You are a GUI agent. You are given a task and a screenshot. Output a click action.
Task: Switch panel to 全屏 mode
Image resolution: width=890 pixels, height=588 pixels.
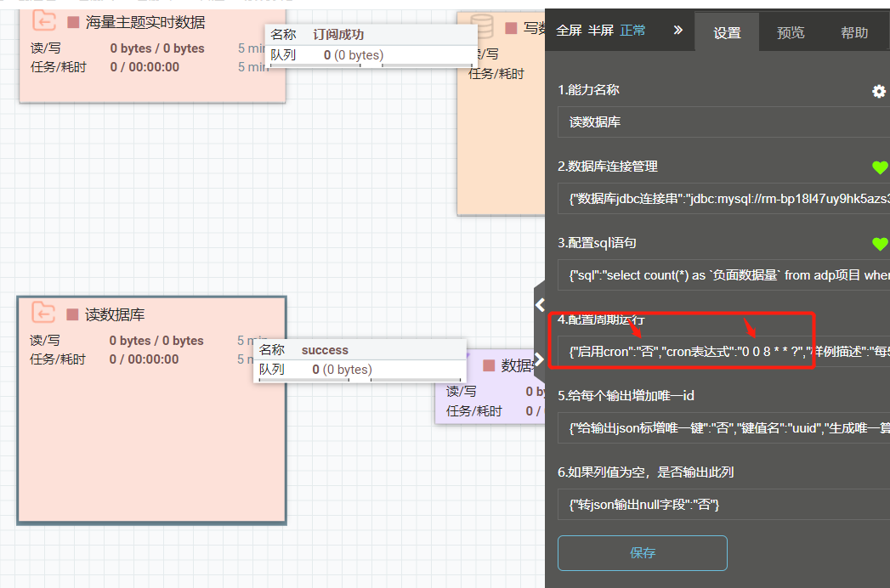[569, 31]
